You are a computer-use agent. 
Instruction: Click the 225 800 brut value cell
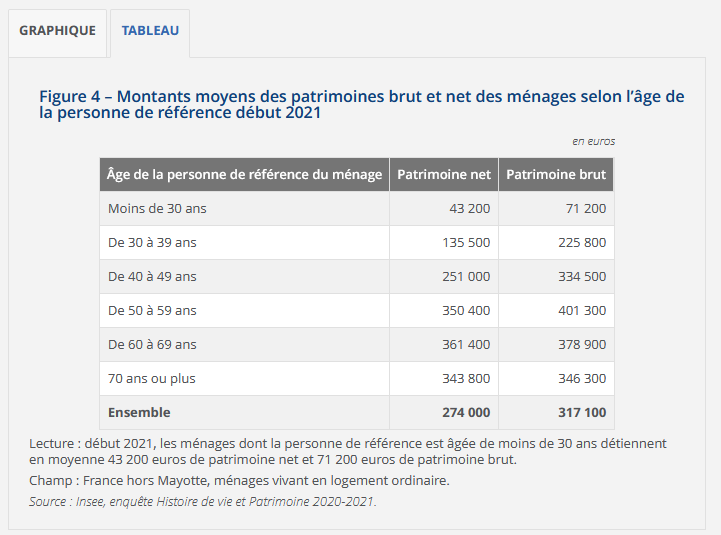click(x=582, y=242)
